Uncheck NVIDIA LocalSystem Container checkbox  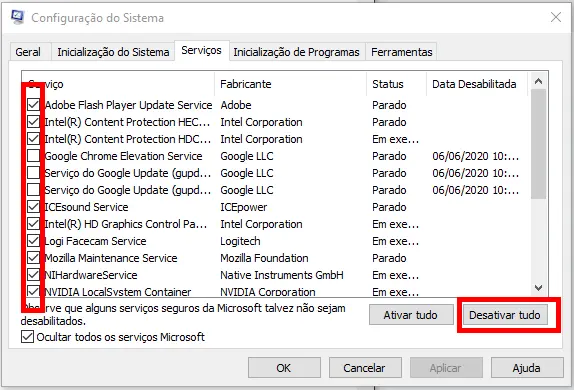coord(33,291)
